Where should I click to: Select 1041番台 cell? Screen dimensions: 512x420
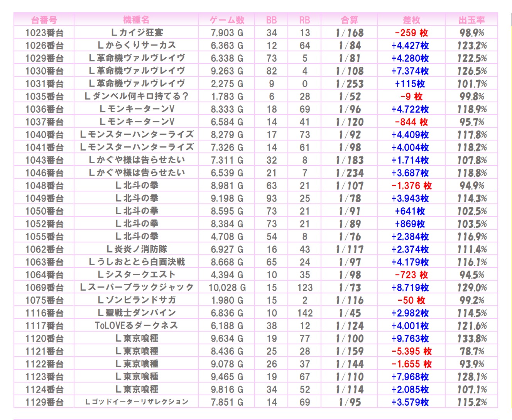(44, 147)
